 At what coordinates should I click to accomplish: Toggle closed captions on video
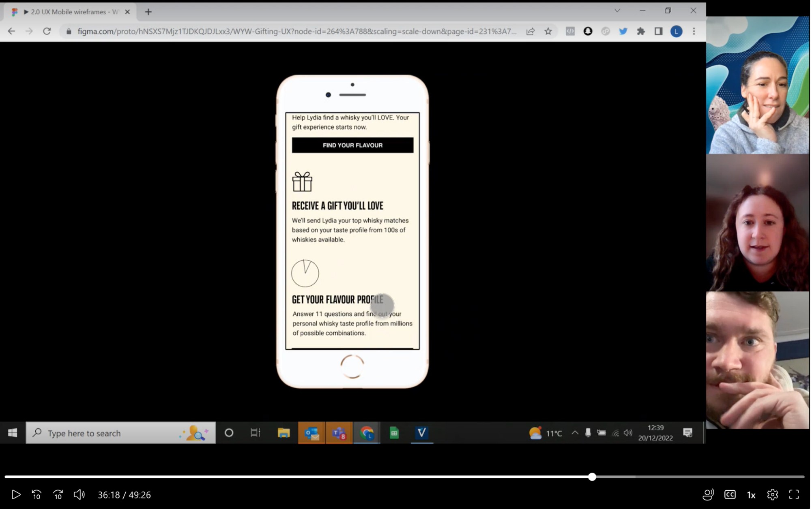(x=730, y=494)
